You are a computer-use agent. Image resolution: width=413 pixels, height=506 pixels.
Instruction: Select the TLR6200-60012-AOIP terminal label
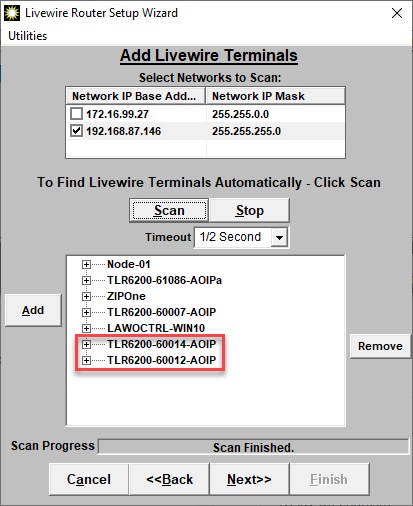point(162,360)
